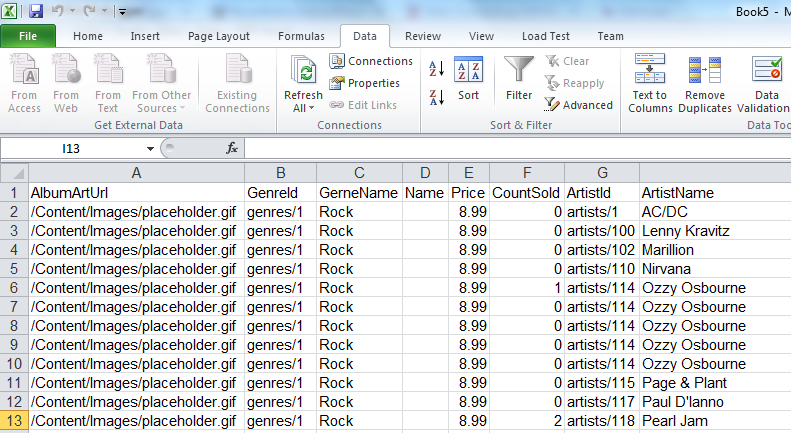Open data range Properties
Image resolution: width=791 pixels, height=433 pixels.
365,83
